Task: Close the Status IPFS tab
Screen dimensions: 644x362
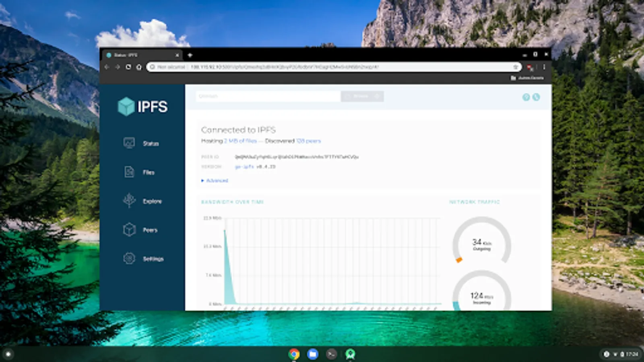Action: (177, 55)
